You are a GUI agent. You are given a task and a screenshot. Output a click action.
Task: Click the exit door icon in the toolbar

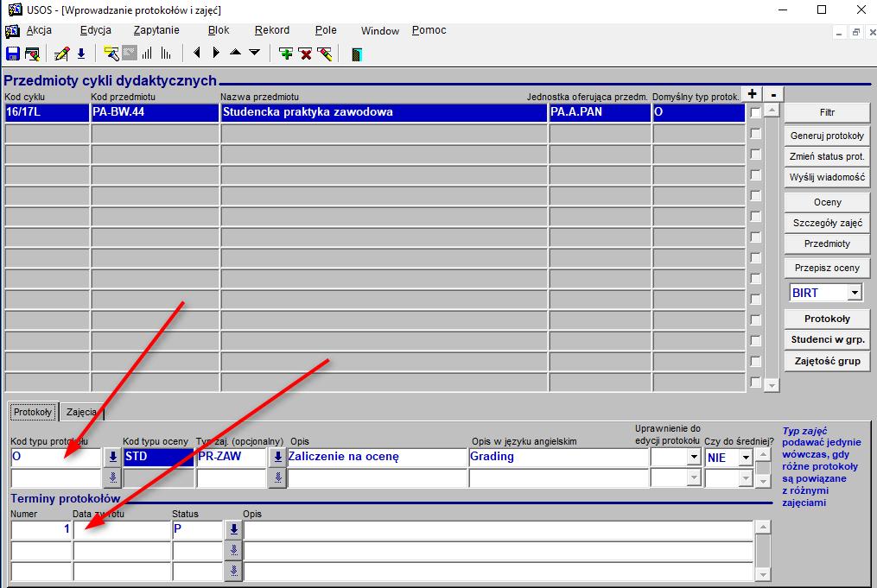tap(356, 54)
